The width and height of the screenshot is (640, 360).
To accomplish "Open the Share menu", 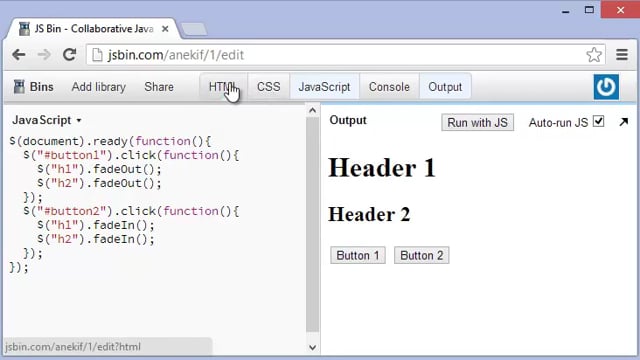I will (159, 87).
